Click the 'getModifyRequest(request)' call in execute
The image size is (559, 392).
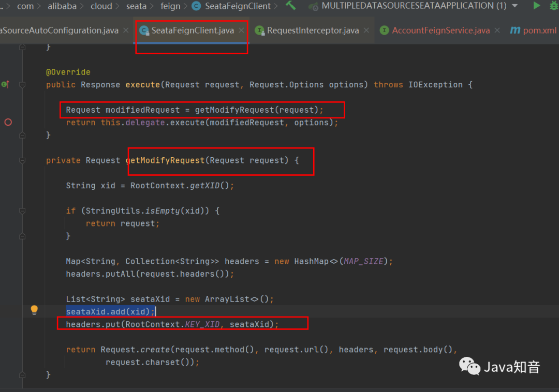point(256,110)
